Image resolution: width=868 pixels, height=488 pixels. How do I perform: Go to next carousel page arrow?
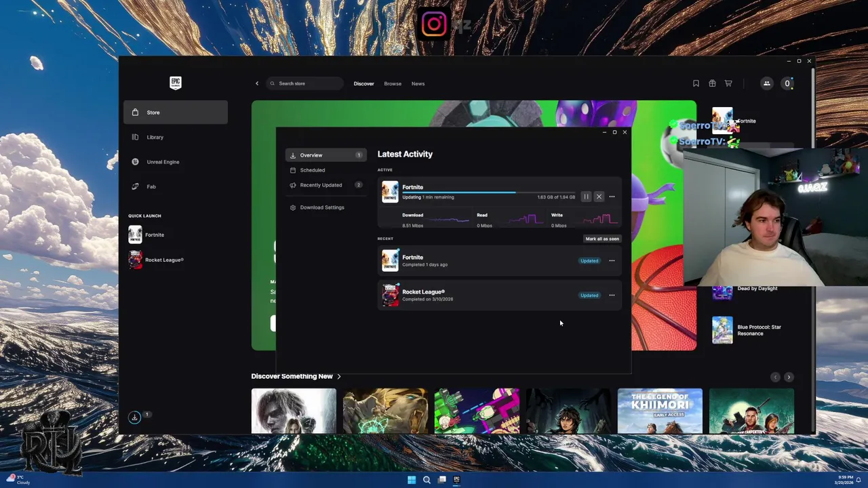click(789, 377)
